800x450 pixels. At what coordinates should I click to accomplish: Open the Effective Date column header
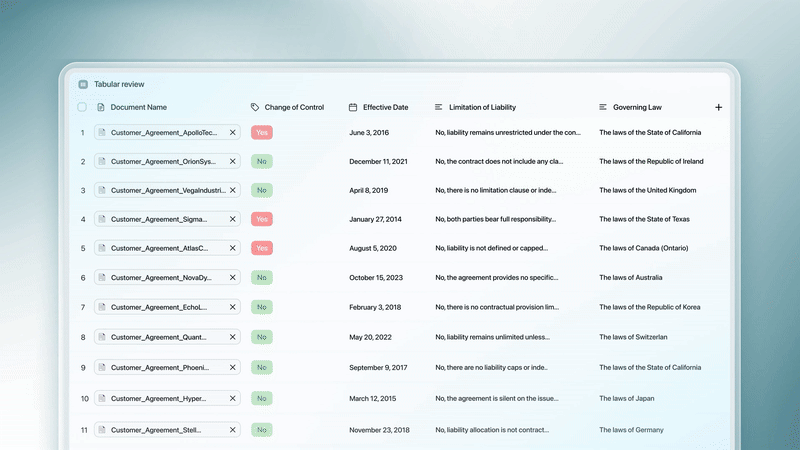[385, 107]
